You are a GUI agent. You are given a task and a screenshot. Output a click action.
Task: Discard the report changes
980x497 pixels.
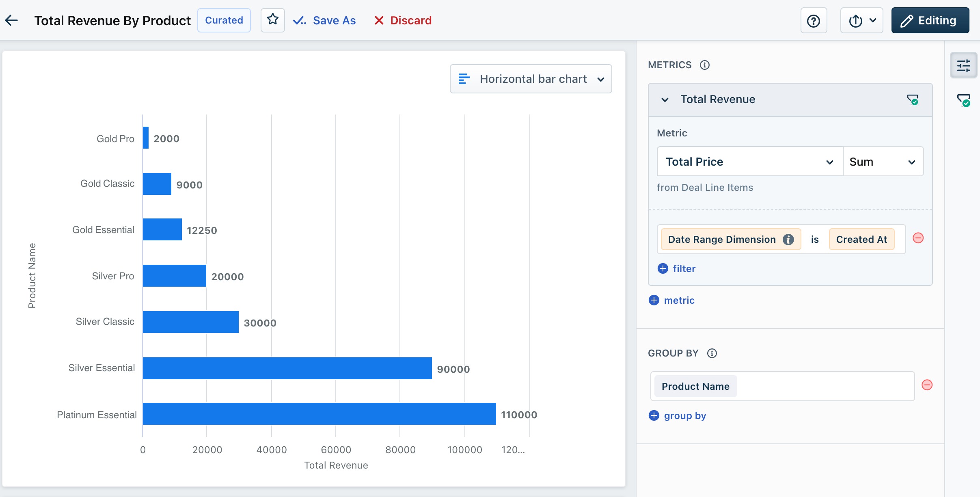point(403,20)
